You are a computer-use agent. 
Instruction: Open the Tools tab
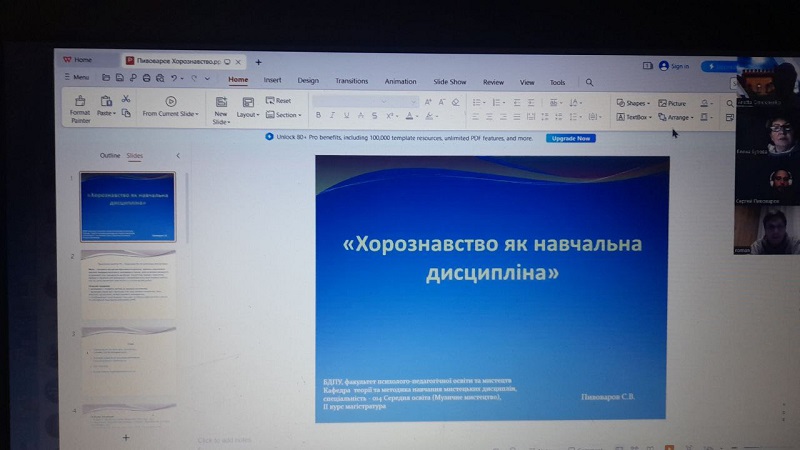point(557,82)
